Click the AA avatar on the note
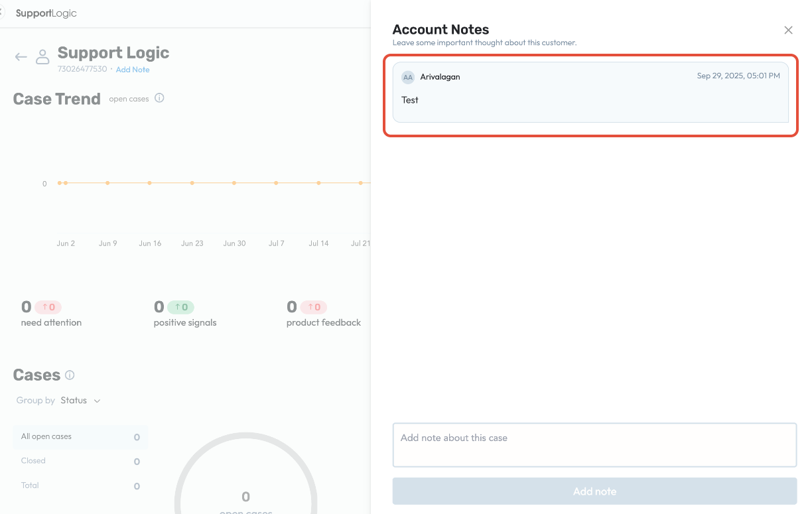 click(x=408, y=77)
